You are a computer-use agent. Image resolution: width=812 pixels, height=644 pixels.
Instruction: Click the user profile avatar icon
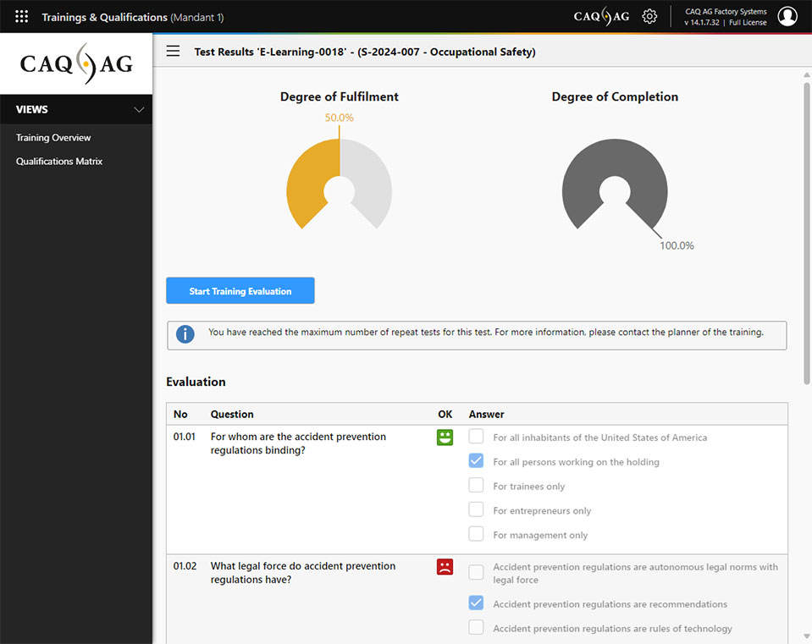coord(787,17)
